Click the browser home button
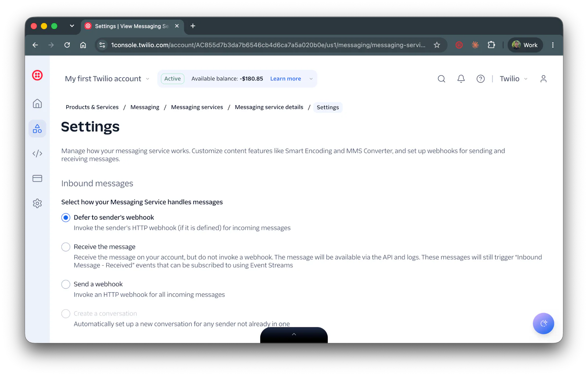This screenshot has height=376, width=588. point(83,45)
